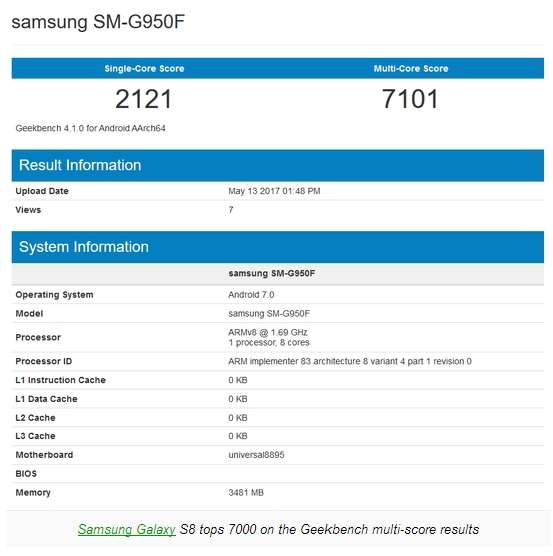This screenshot has height=556, width=553.
Task: Click the 2121 single-core score value
Action: coord(144,99)
